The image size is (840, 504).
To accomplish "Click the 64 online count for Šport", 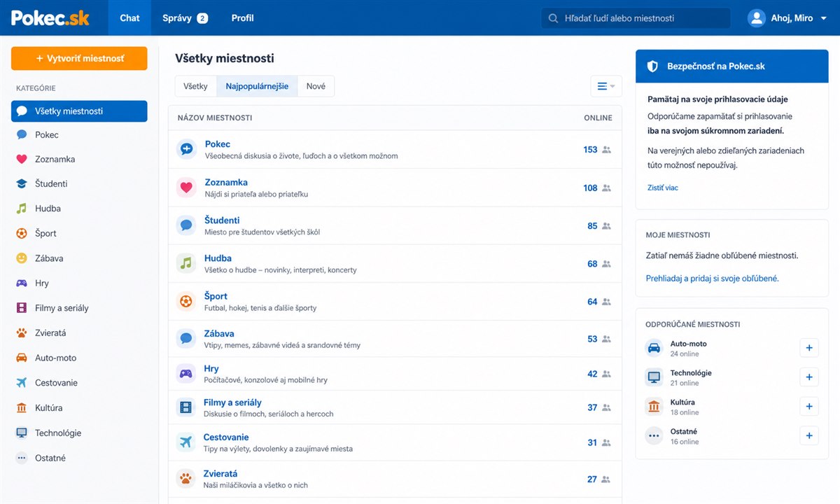I will click(x=592, y=302).
